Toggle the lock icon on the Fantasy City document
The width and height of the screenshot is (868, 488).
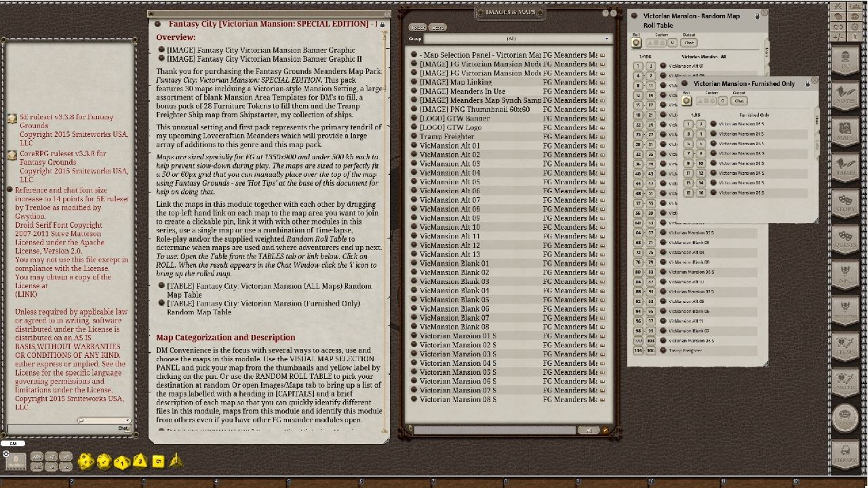(x=383, y=23)
